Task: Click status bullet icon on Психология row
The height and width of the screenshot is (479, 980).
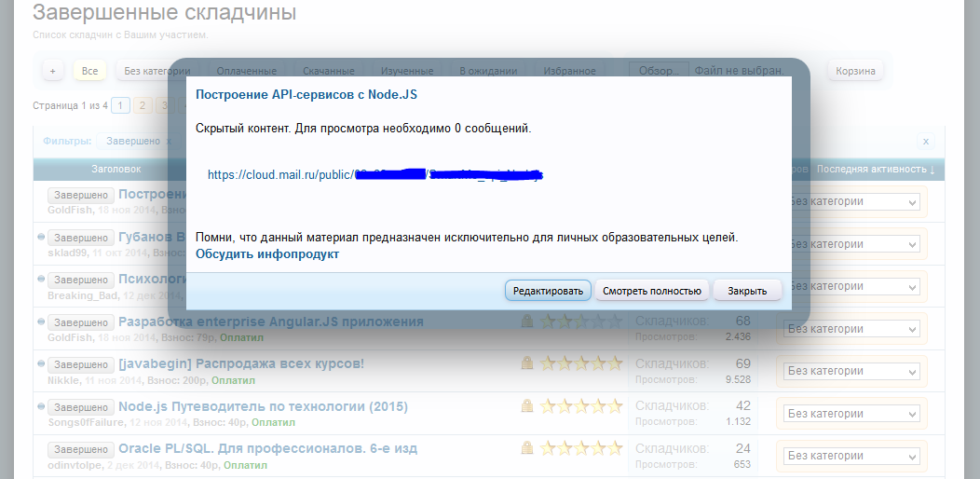Action: (41, 279)
